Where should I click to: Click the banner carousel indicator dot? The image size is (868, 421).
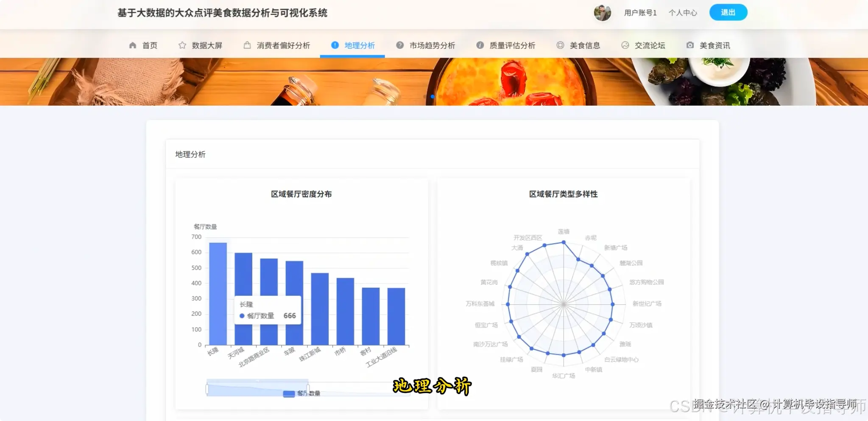click(433, 96)
